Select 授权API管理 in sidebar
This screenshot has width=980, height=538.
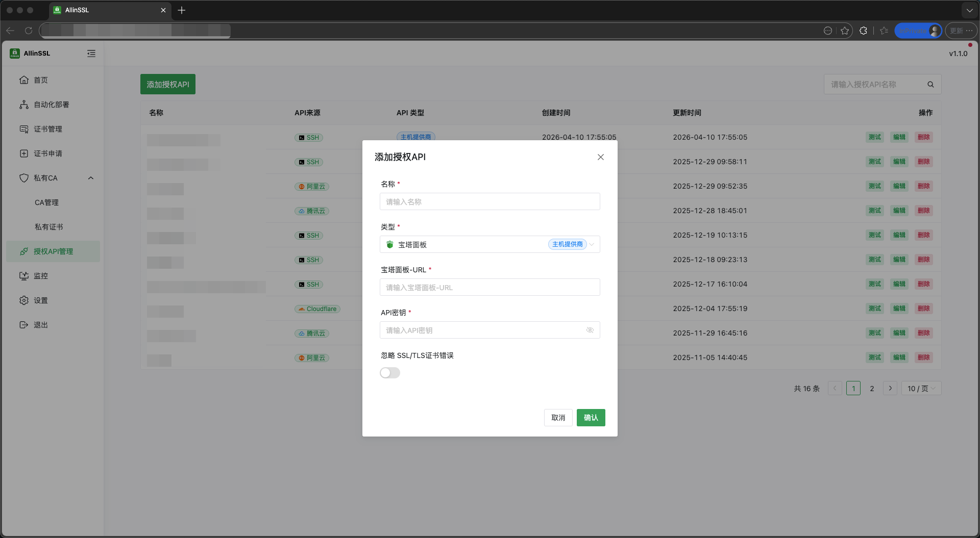(53, 251)
